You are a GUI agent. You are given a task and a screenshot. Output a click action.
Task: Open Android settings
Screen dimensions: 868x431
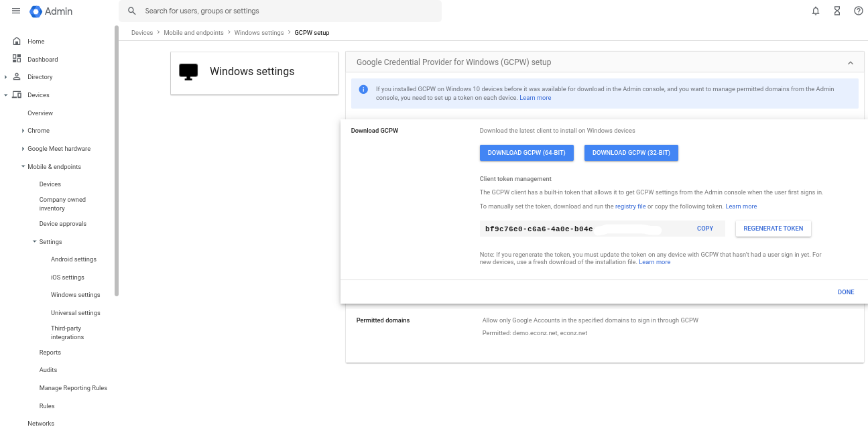coord(74,259)
